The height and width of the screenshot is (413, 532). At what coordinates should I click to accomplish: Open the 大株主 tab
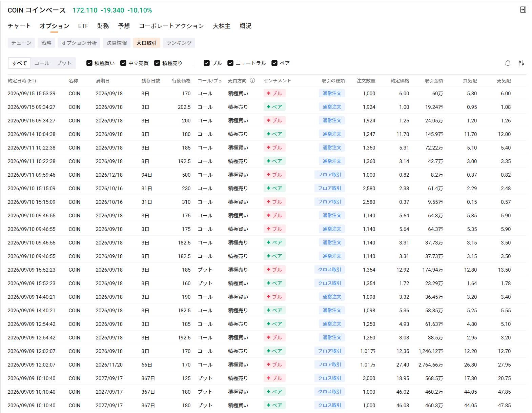point(222,26)
